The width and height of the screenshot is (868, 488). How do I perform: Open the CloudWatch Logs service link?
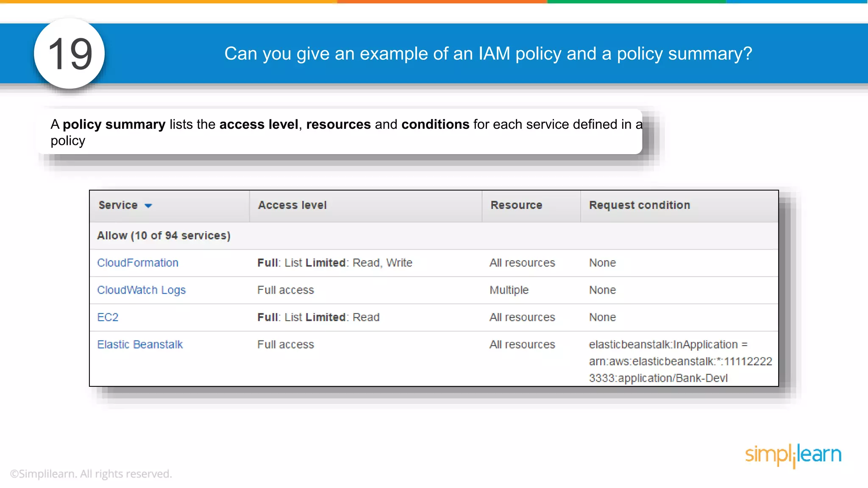(x=142, y=290)
